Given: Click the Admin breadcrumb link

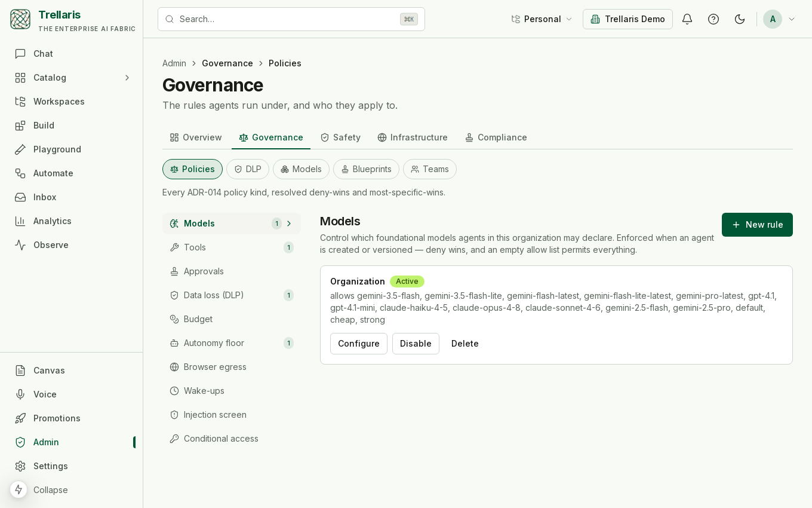Looking at the screenshot, I should click(174, 63).
